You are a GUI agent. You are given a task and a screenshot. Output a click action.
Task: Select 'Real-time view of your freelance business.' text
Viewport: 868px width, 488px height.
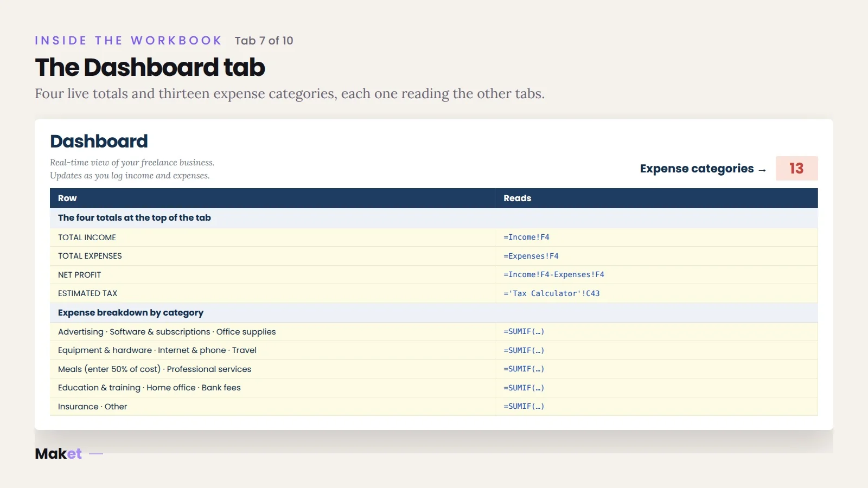click(132, 163)
